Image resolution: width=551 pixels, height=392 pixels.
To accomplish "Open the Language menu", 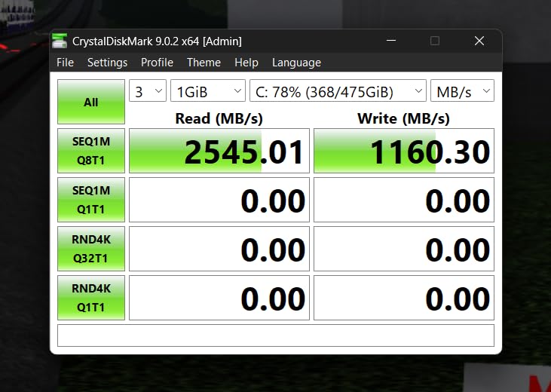I will coord(296,63).
